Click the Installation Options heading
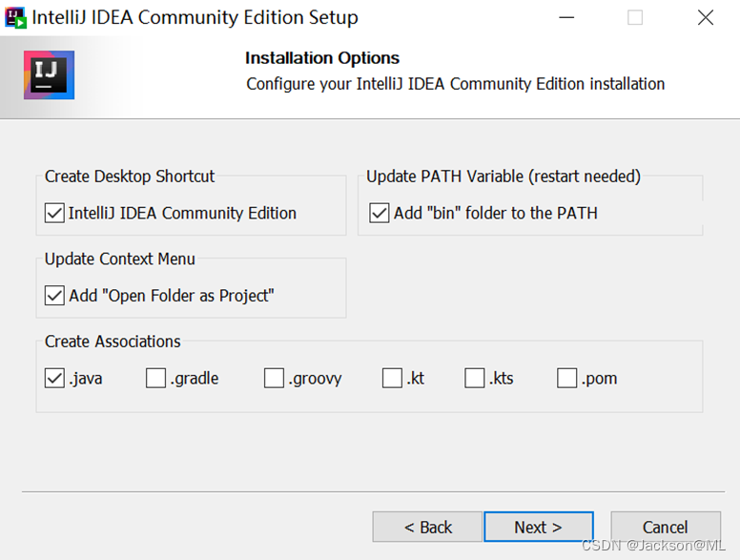This screenshot has width=740, height=560. 322,58
